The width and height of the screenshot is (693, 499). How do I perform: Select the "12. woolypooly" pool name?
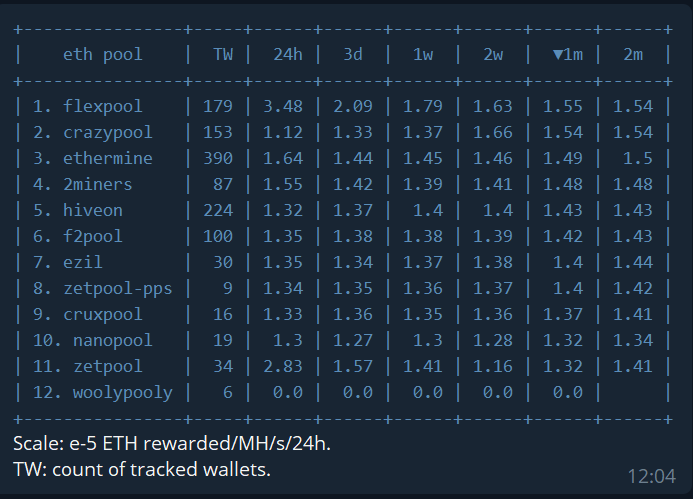[x=103, y=392]
